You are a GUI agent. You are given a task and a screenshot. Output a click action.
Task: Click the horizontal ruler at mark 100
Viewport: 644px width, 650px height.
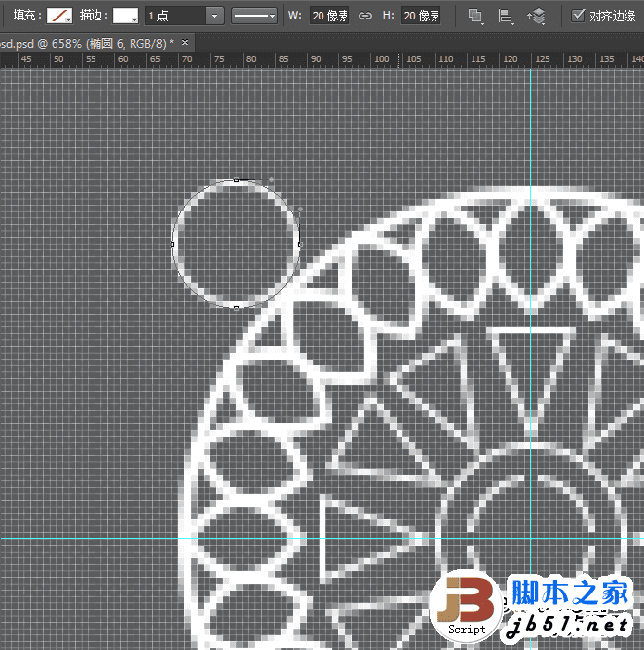point(381,59)
